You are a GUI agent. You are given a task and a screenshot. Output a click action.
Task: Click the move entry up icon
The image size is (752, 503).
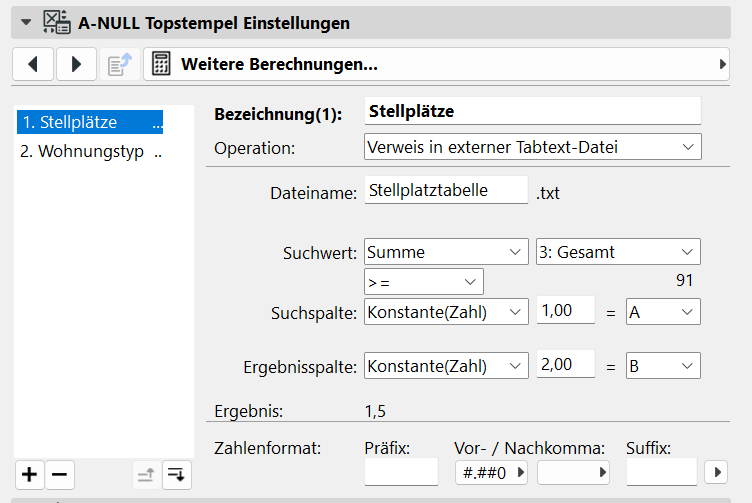pos(147,474)
